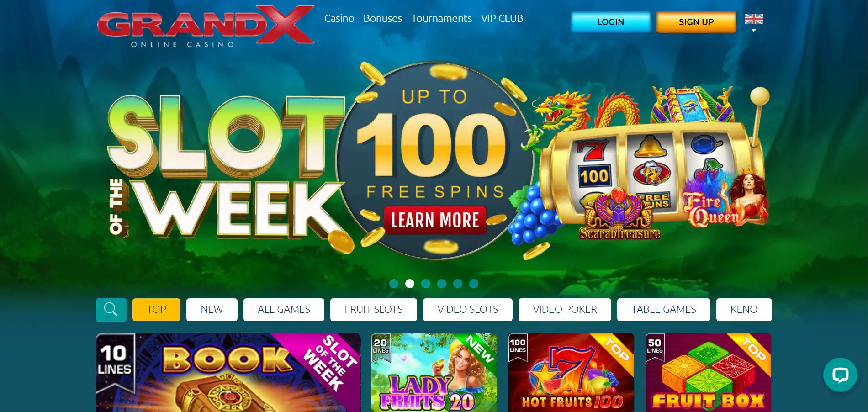Select the third carousel slide dot
Viewport: 868px width, 412px height.
point(426,284)
